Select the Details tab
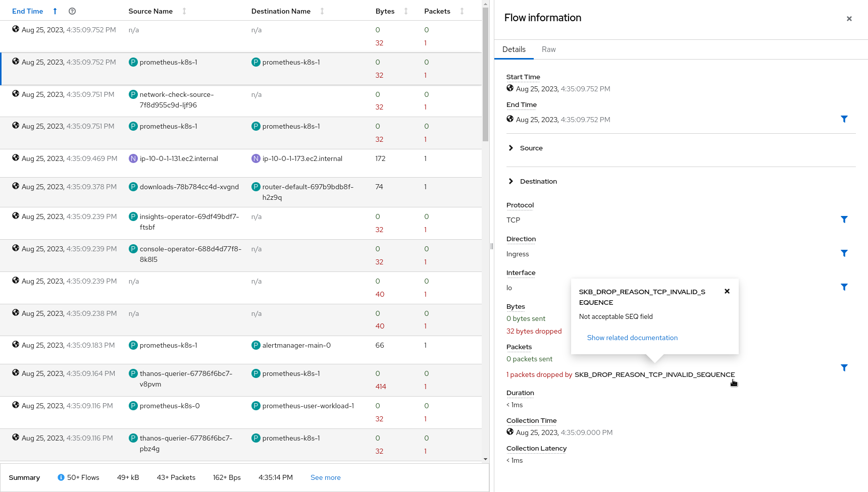 pyautogui.click(x=514, y=49)
